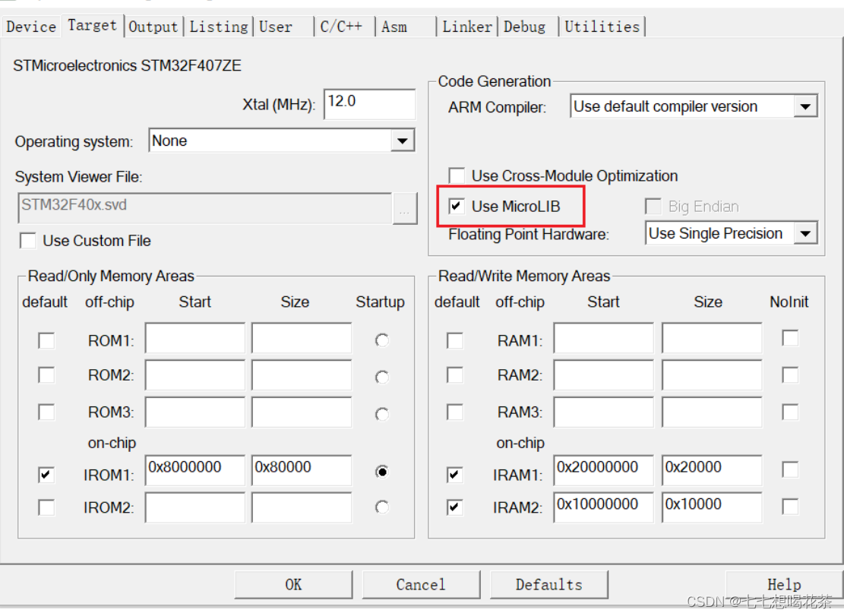Screen dimensions: 844x616
Task: Check the ROM3 default checkbox
Action: (x=46, y=412)
